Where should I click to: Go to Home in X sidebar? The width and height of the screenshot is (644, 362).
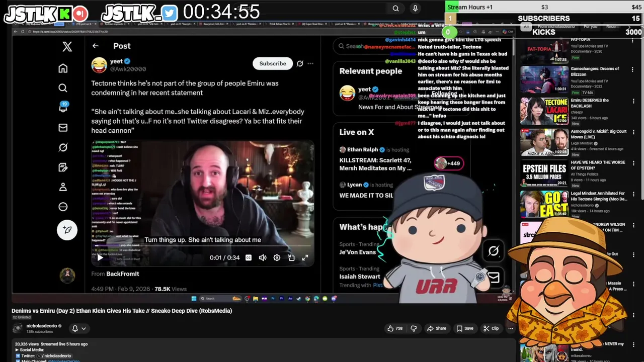[63, 68]
